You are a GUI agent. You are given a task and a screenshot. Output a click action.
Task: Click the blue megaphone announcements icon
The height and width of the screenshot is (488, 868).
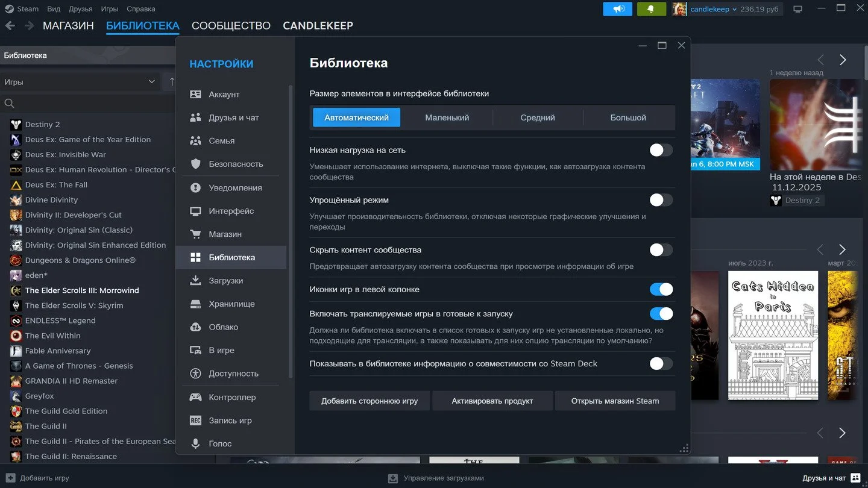click(617, 9)
